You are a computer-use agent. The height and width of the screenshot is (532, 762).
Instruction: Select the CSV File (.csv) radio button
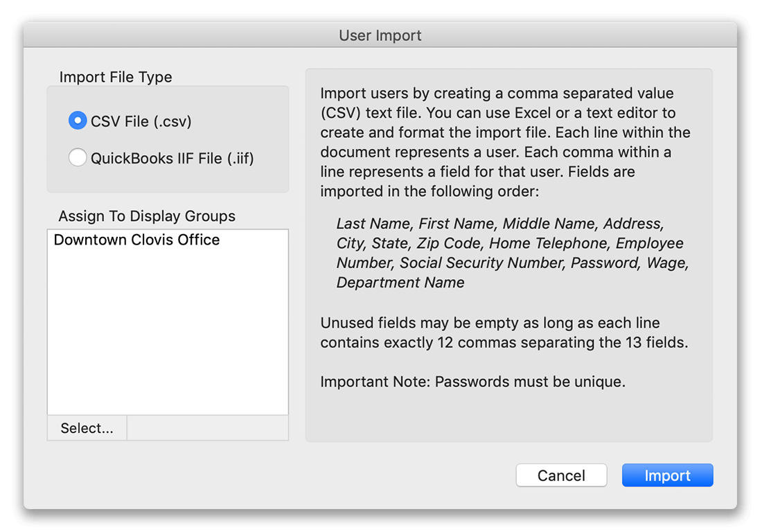coord(78,120)
